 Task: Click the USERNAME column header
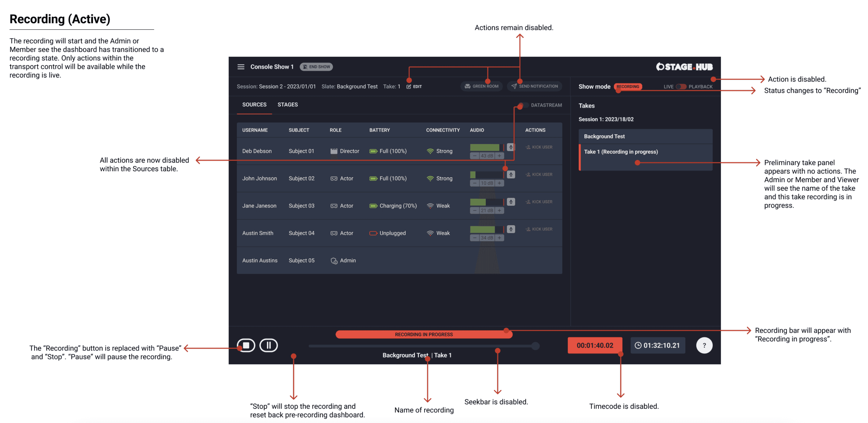[255, 130]
